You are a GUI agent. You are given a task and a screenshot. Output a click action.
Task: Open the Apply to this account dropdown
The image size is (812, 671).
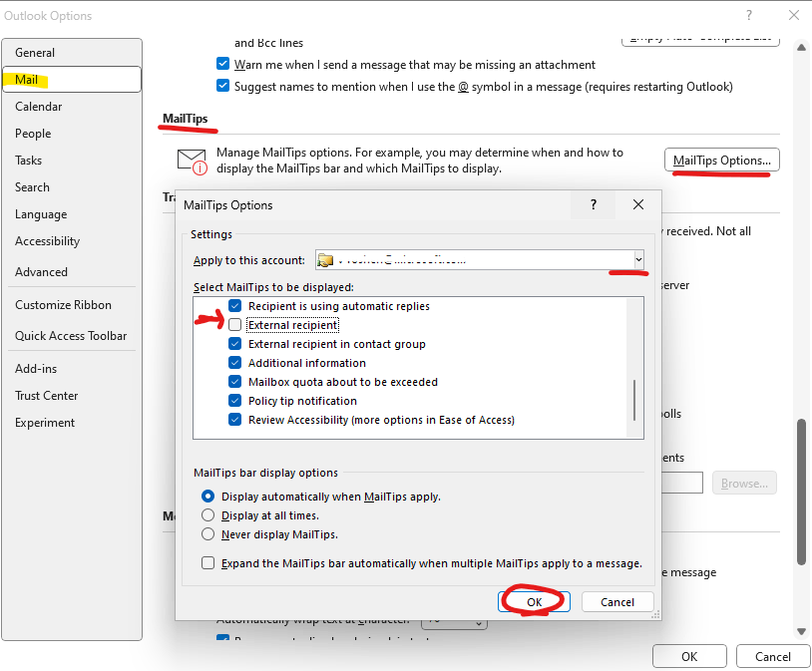pos(639,259)
